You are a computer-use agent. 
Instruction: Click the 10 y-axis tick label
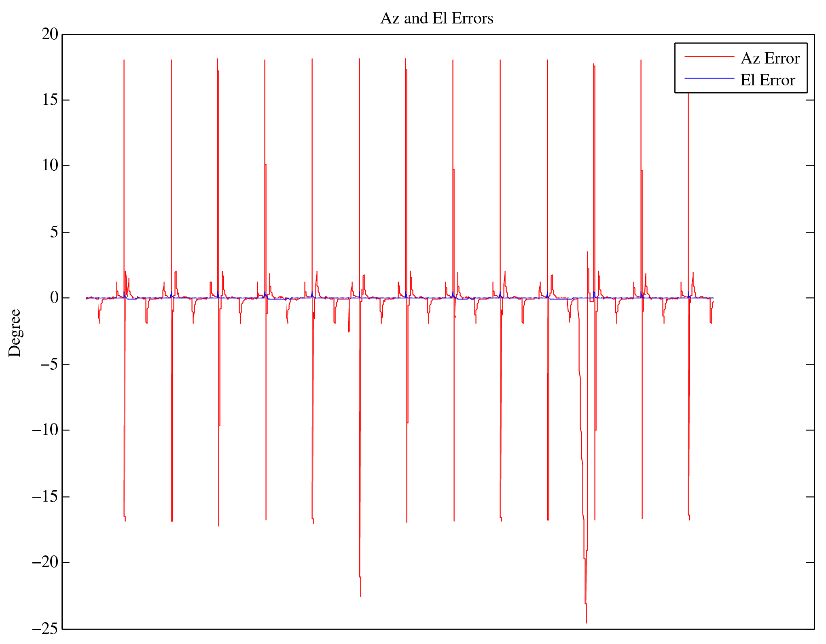click(x=50, y=165)
